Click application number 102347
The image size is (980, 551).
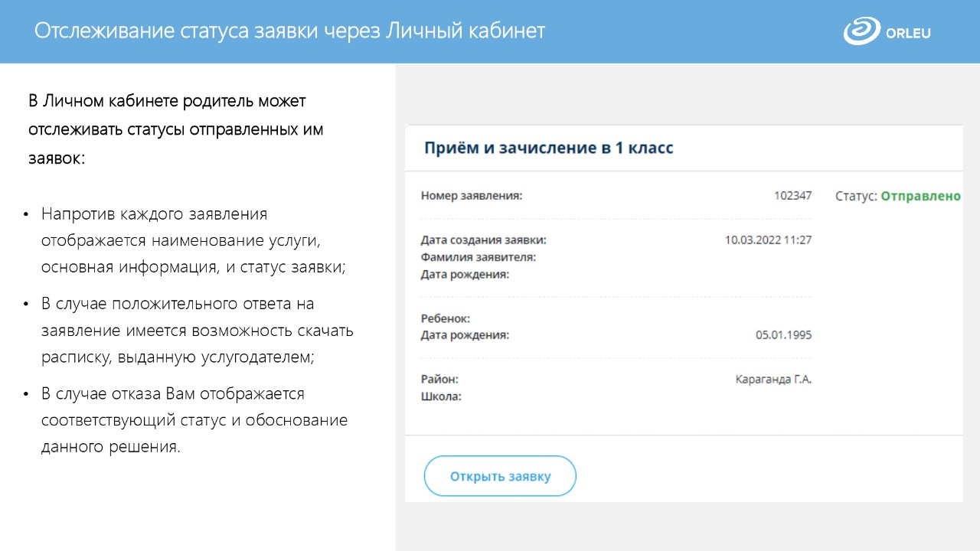792,196
